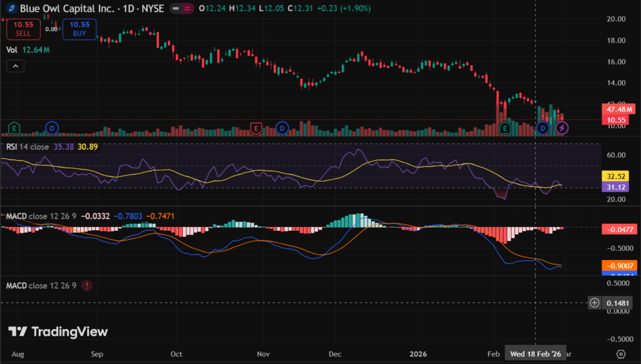
Task: Toggle the pink approximate-data indicator icon
Action: (x=187, y=9)
